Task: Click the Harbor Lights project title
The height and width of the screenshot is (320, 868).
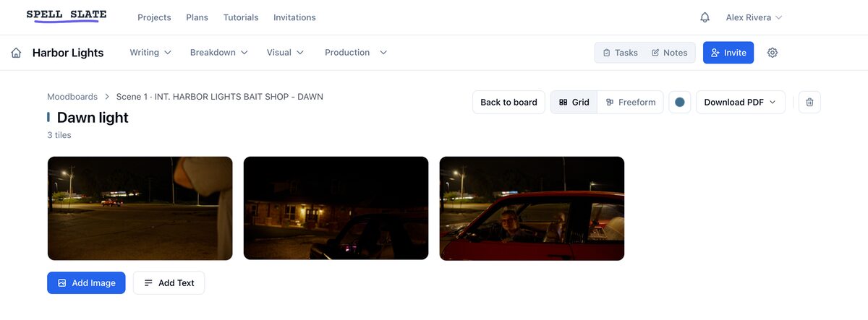Action: point(68,53)
